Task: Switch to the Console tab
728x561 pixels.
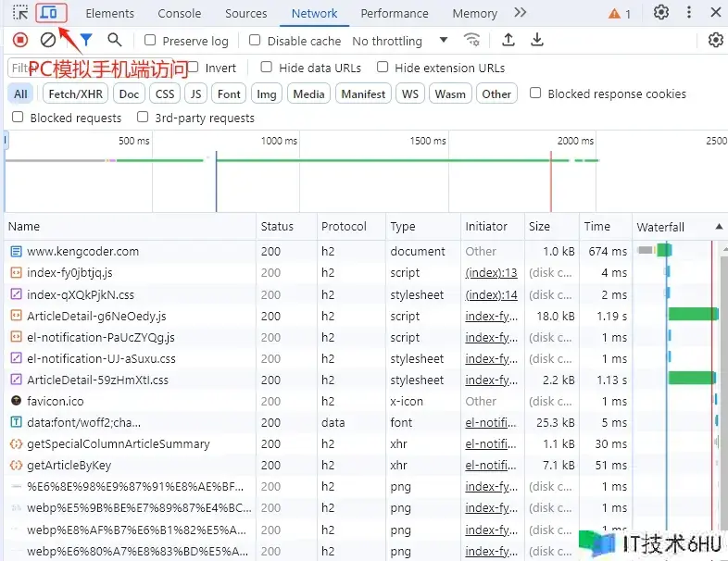Action: pos(179,13)
